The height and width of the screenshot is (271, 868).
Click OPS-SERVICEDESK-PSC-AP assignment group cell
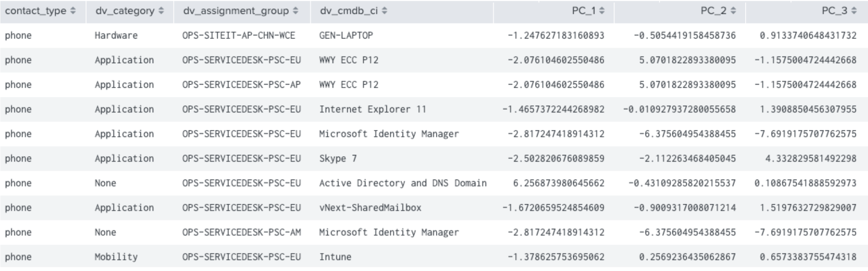pos(241,85)
